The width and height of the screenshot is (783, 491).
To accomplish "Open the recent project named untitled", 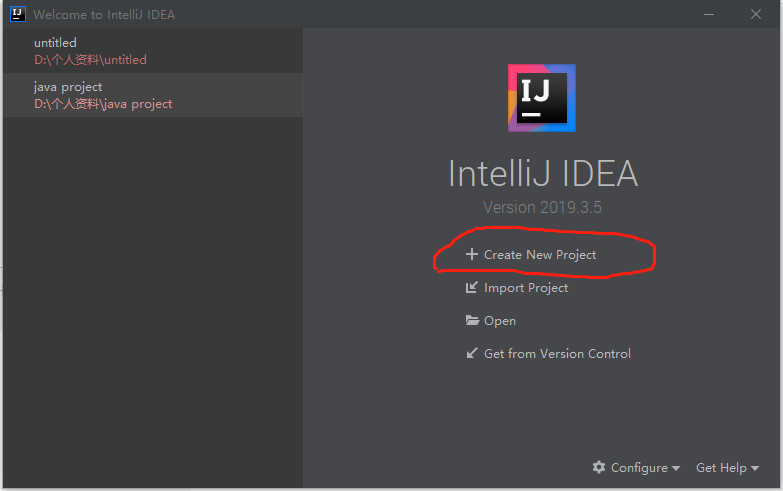I will tap(153, 50).
